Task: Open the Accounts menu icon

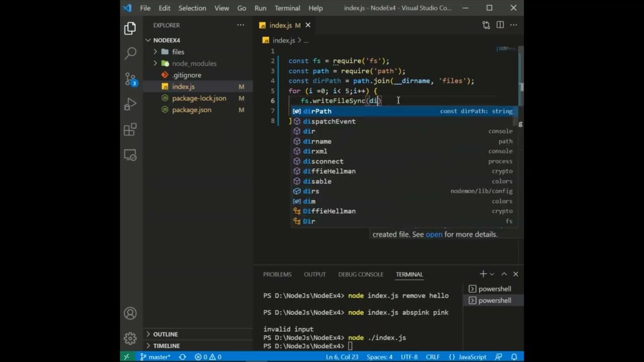Action: click(x=130, y=313)
